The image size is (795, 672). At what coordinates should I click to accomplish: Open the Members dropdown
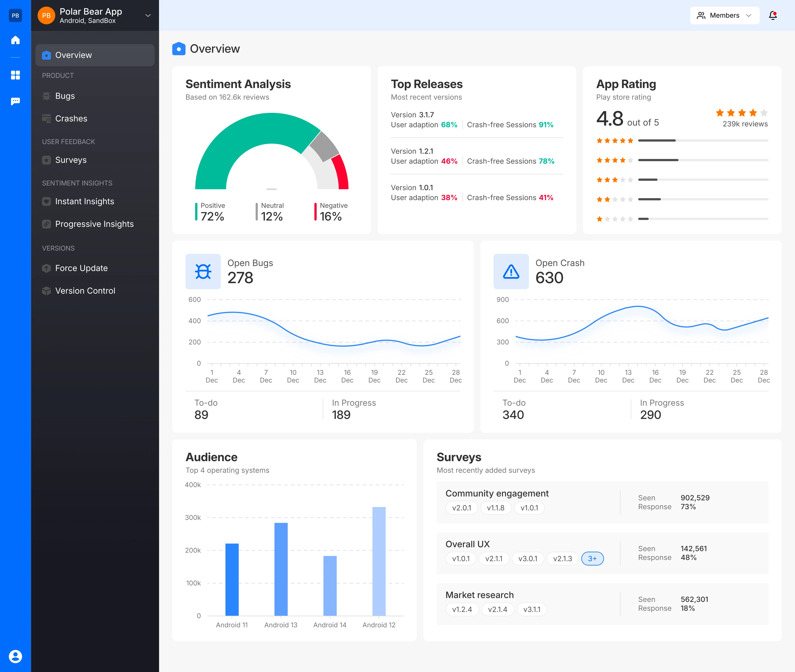click(724, 15)
